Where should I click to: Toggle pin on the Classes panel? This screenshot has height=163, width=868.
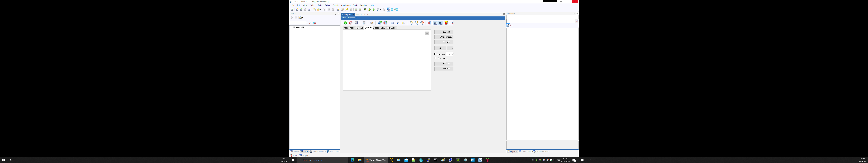(336, 13)
